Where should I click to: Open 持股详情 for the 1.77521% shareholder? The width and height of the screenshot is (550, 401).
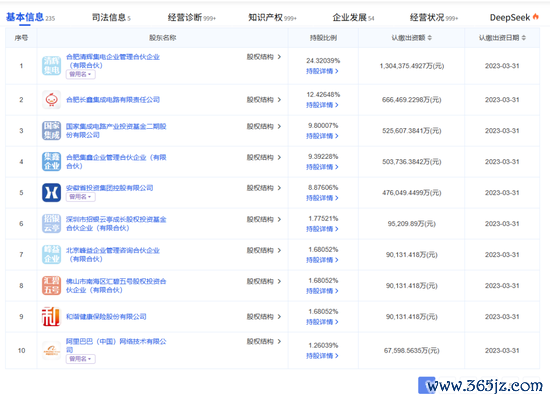pyautogui.click(x=322, y=229)
